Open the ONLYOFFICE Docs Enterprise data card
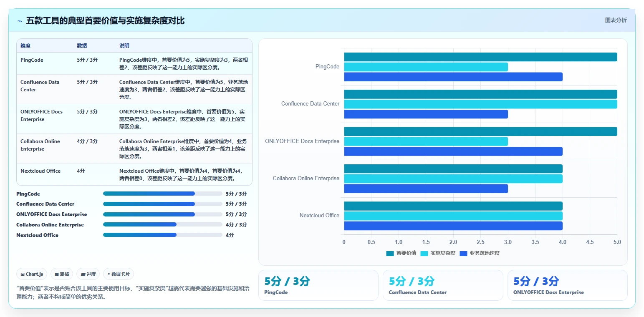 click(567, 285)
